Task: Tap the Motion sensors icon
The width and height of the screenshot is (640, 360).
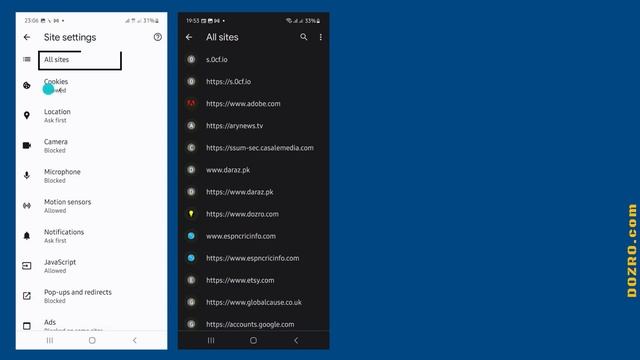Action: [27, 206]
